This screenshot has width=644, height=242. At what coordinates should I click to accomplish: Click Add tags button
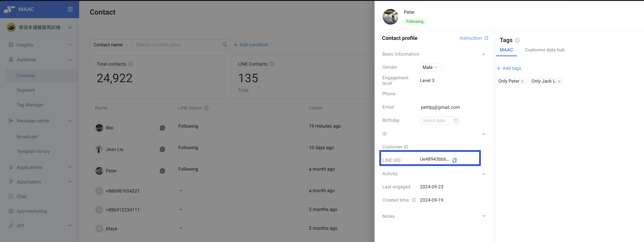(509, 68)
